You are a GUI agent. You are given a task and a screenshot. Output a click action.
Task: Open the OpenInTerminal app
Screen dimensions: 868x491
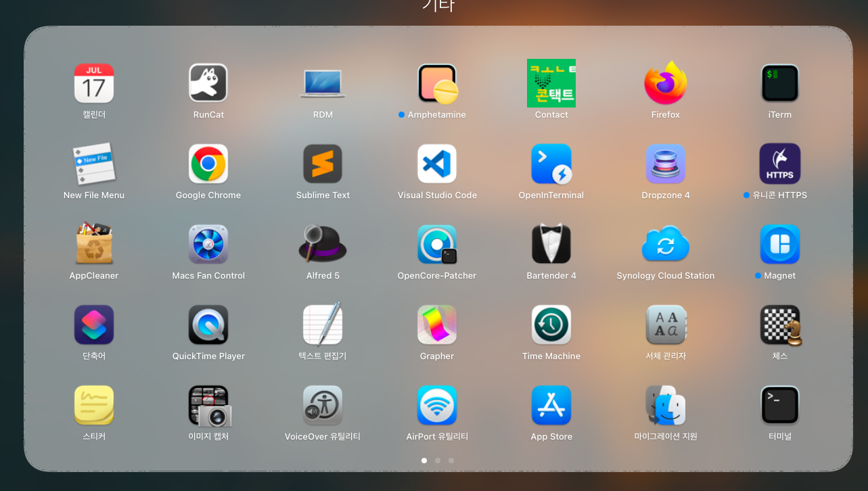(551, 164)
